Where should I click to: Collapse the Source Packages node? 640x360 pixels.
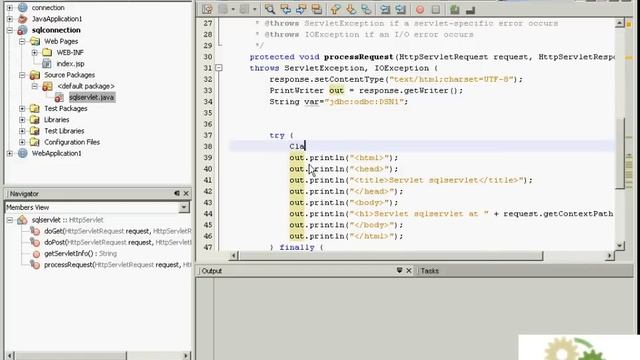point(22,75)
